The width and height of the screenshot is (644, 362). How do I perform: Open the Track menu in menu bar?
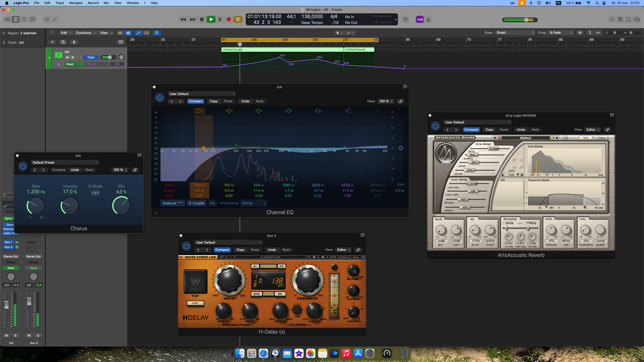coord(60,3)
